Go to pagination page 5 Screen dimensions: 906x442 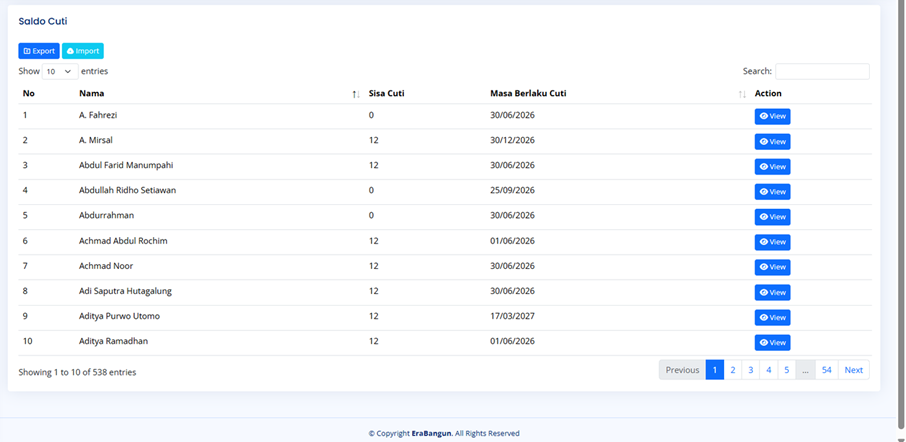click(786, 370)
